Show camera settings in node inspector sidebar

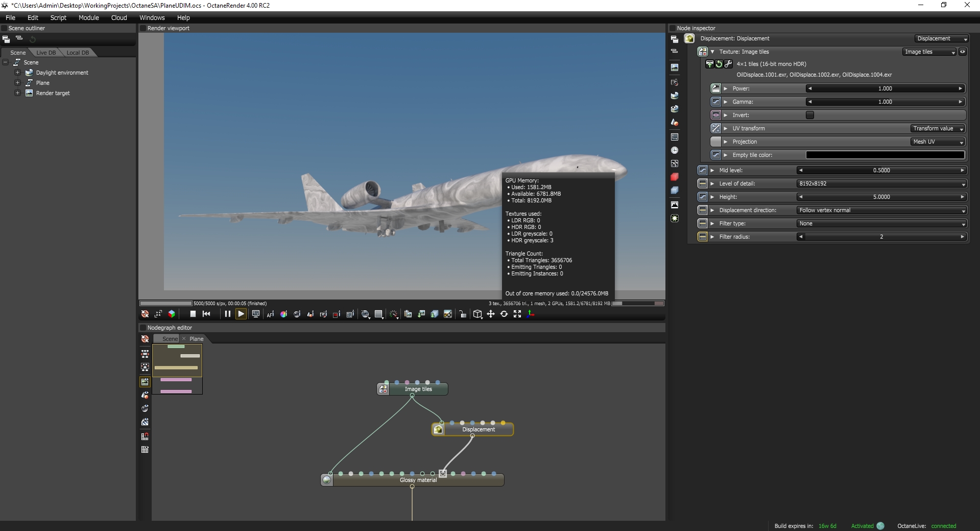[x=675, y=82]
